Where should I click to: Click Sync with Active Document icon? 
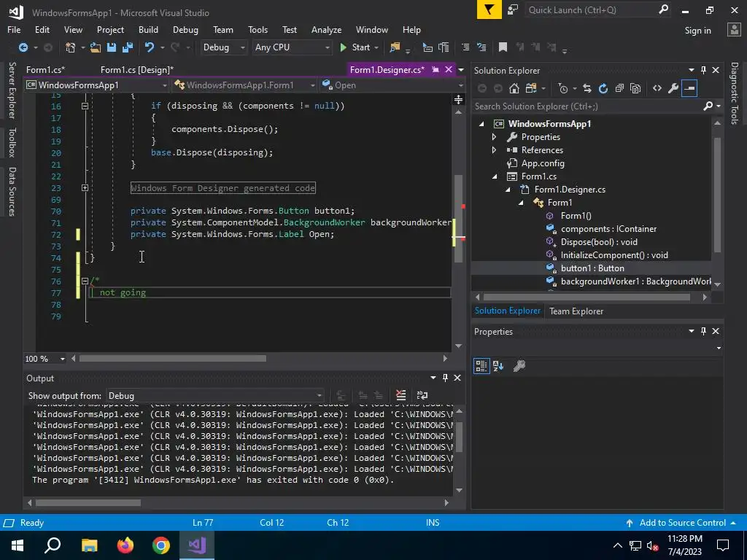pos(587,88)
